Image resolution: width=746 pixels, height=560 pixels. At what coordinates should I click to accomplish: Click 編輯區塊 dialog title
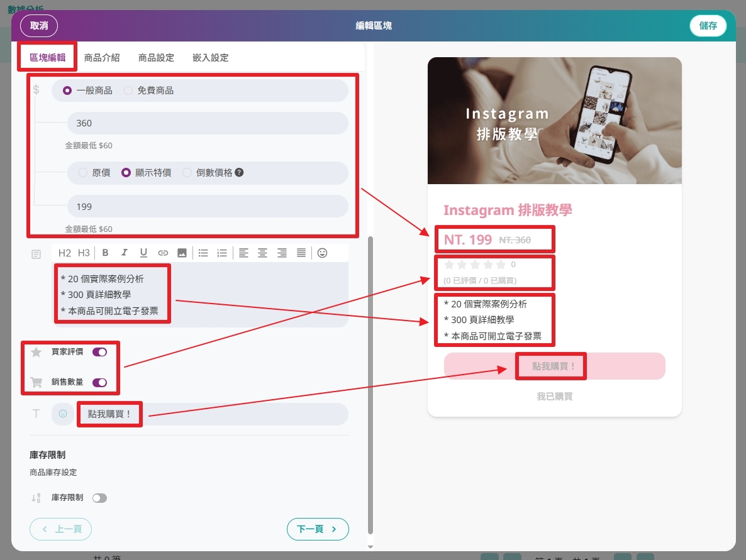pos(374,26)
